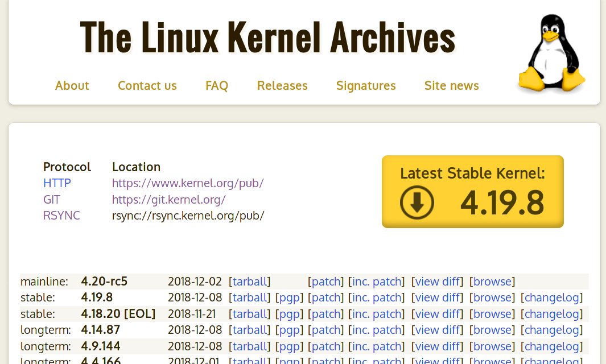The width and height of the screenshot is (606, 364).
Task: View diff for 4.18.20 [EOL]
Action: coord(437,314)
